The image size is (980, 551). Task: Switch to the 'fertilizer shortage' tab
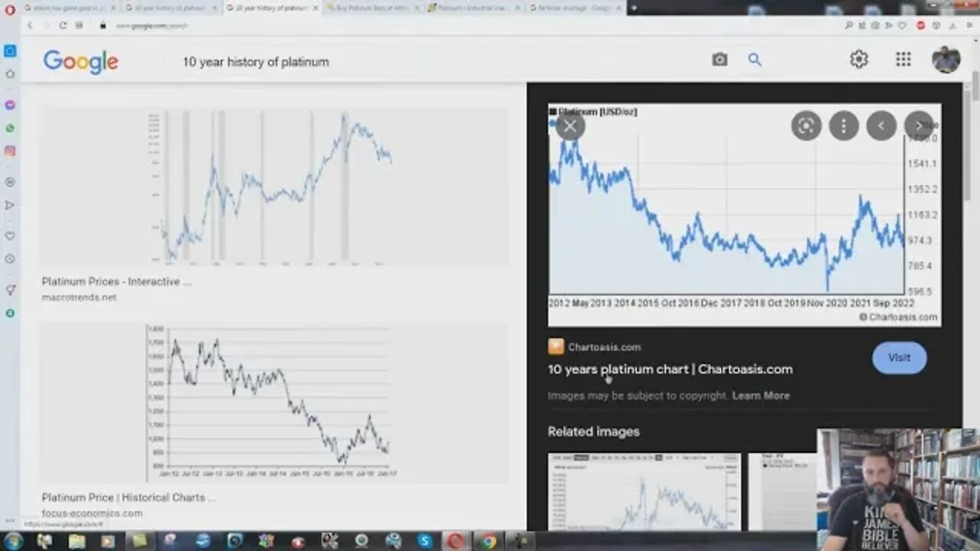coord(576,8)
